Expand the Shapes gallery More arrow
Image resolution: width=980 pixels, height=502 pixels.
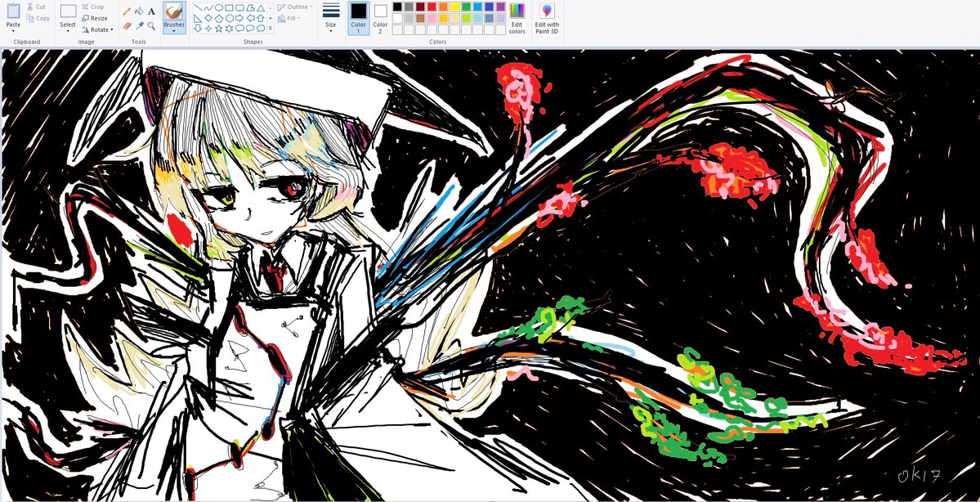271,28
